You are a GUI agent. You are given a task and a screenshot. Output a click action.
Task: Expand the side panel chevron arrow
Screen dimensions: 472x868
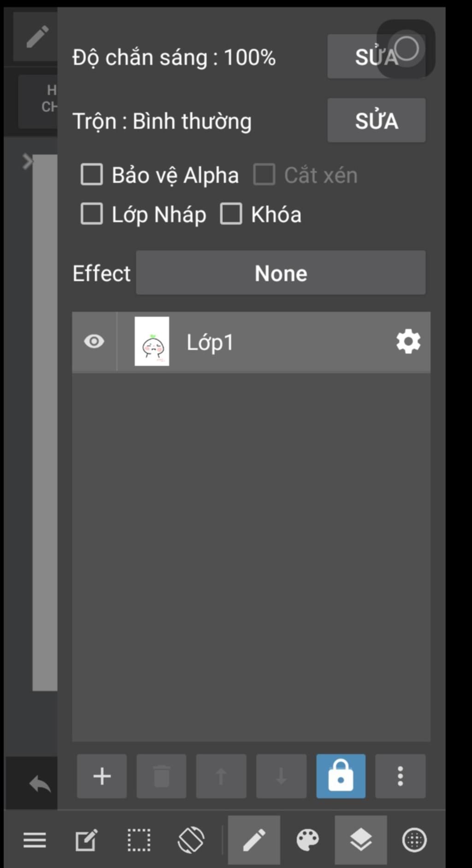coord(28,161)
